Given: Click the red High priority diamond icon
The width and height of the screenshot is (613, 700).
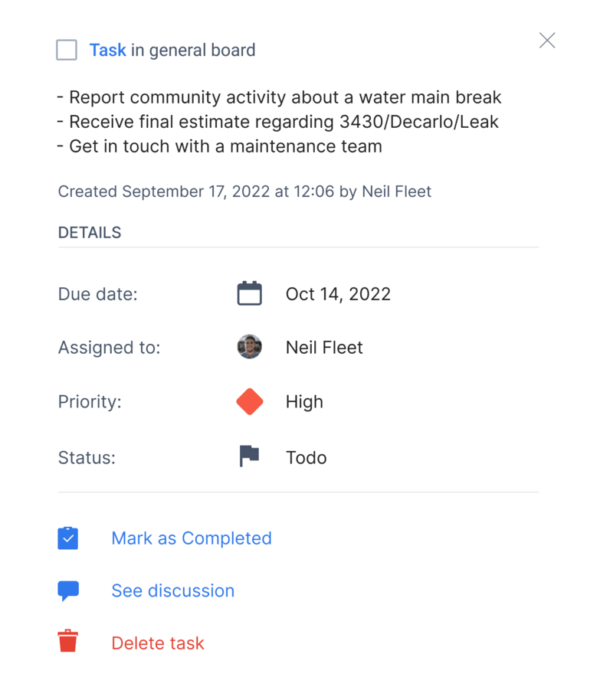Looking at the screenshot, I should tap(249, 401).
